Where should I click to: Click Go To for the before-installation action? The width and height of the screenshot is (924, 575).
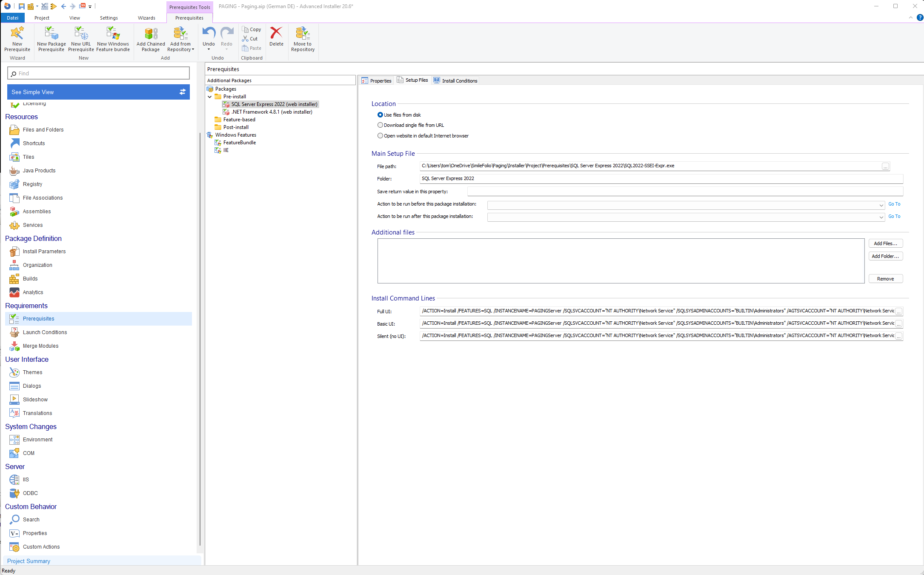(x=894, y=204)
